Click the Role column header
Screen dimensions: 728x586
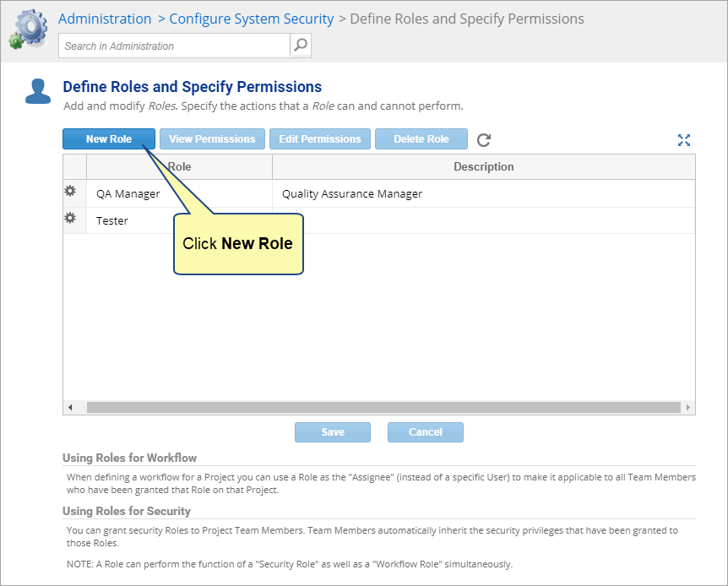[179, 166]
